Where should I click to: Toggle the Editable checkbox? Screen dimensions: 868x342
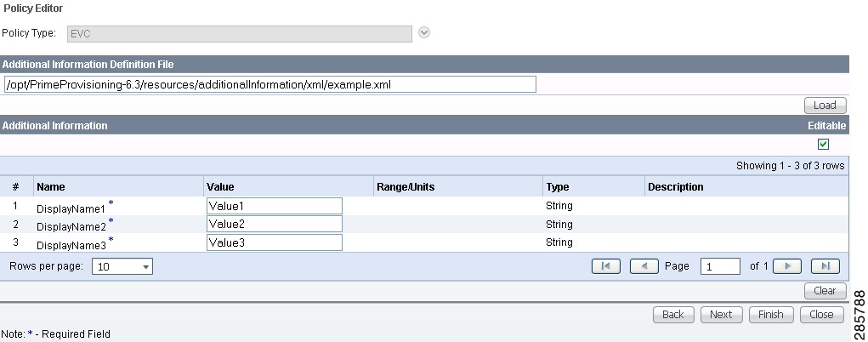tap(823, 144)
